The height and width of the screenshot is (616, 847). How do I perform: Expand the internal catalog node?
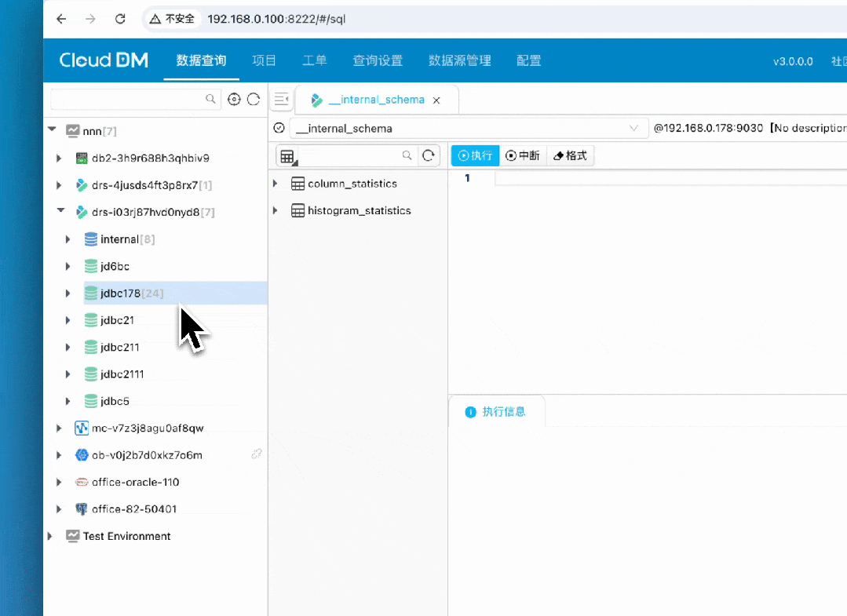coord(68,239)
